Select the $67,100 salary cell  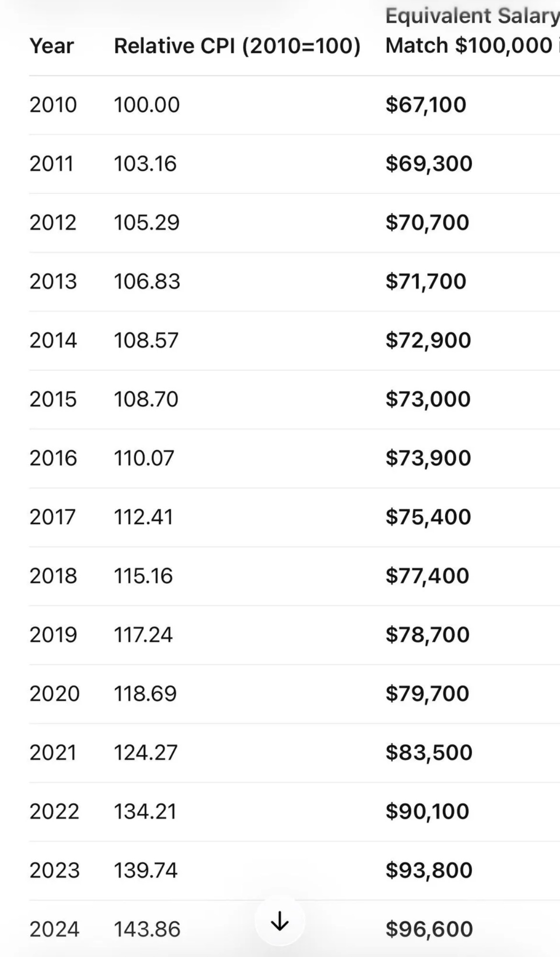pos(426,104)
